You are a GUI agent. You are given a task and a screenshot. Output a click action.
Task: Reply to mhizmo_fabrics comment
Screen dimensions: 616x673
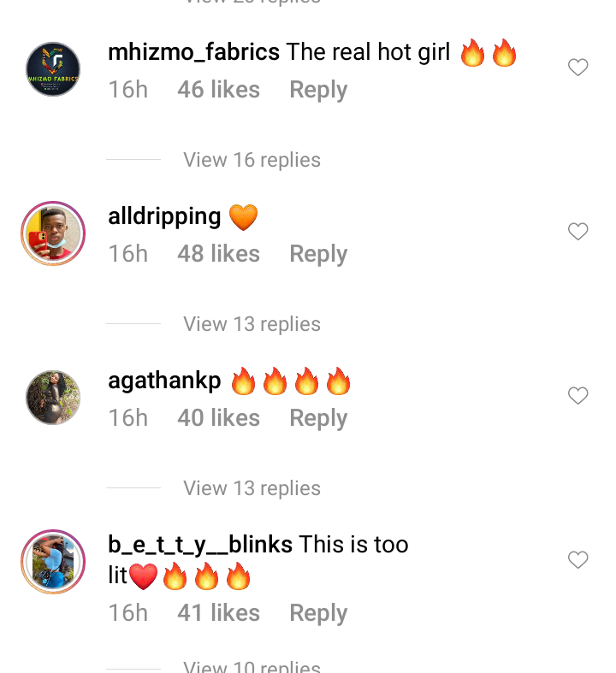pyautogui.click(x=318, y=90)
